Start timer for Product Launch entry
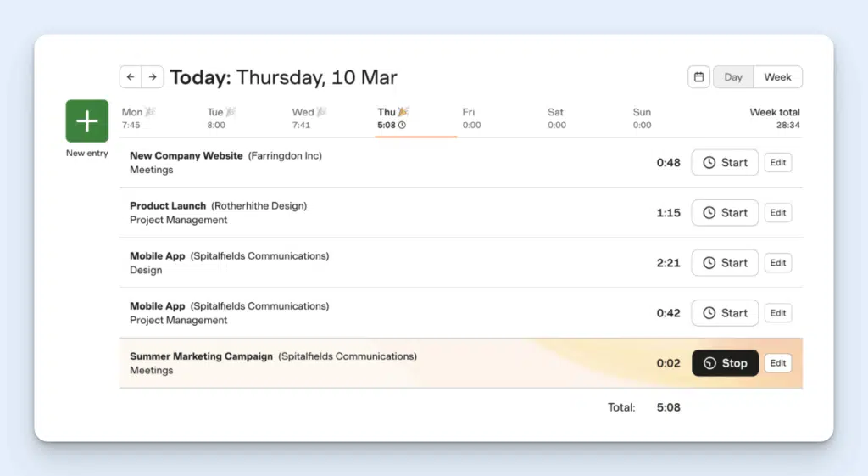Screen dimensions: 868x476 [x=725, y=213]
